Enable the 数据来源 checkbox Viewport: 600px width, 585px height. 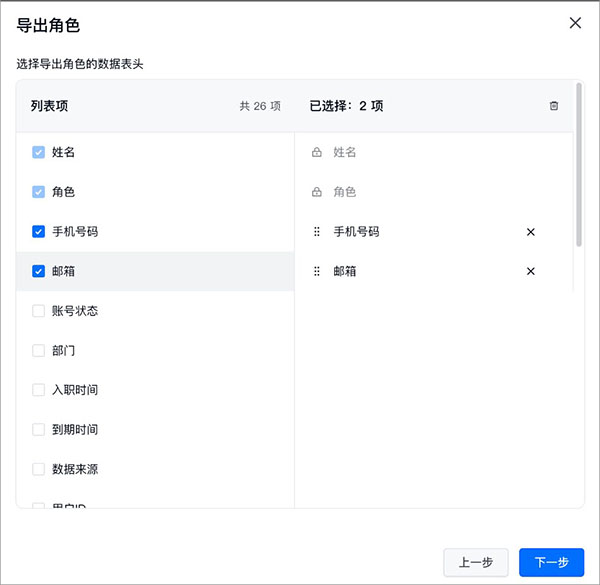(39, 469)
